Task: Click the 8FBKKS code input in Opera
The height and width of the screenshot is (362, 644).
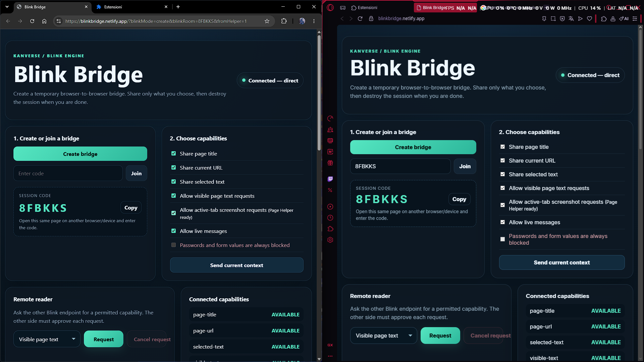Action: [x=400, y=166]
